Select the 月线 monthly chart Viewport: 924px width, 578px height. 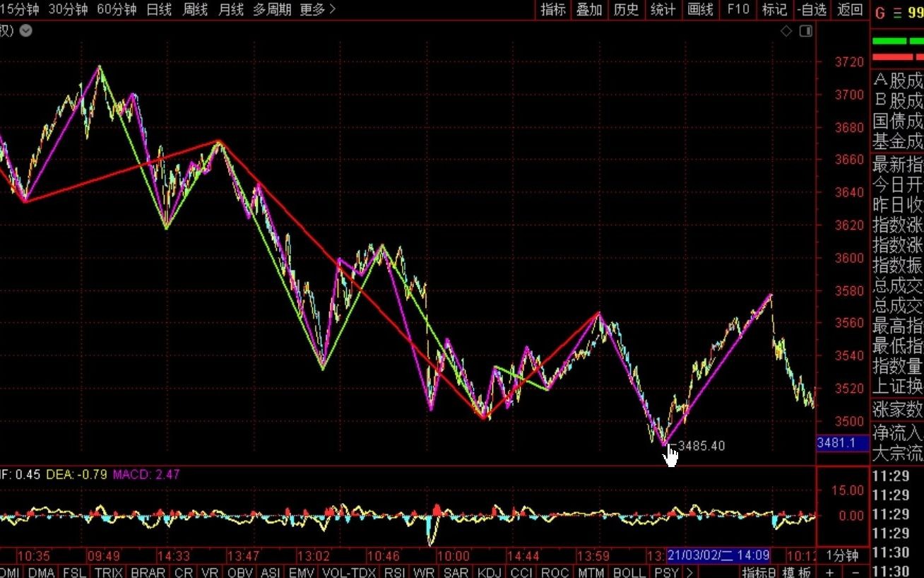pos(231,10)
